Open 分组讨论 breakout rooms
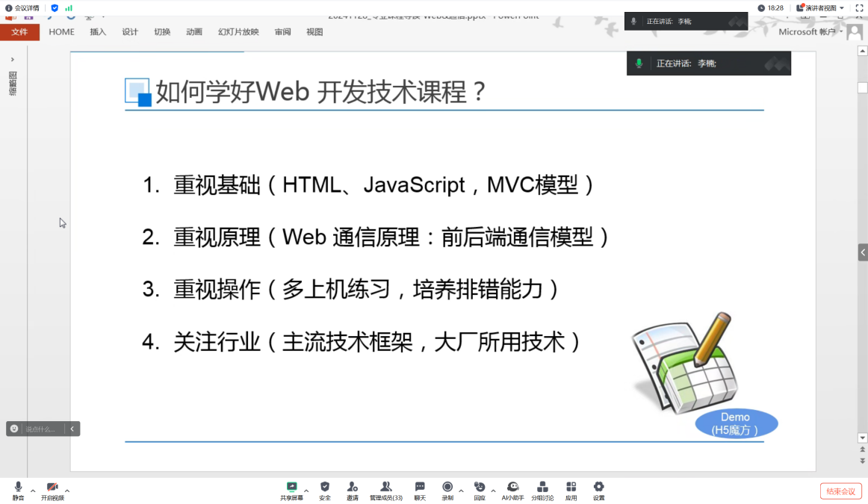Screen dimensions: 868x504 (542, 488)
